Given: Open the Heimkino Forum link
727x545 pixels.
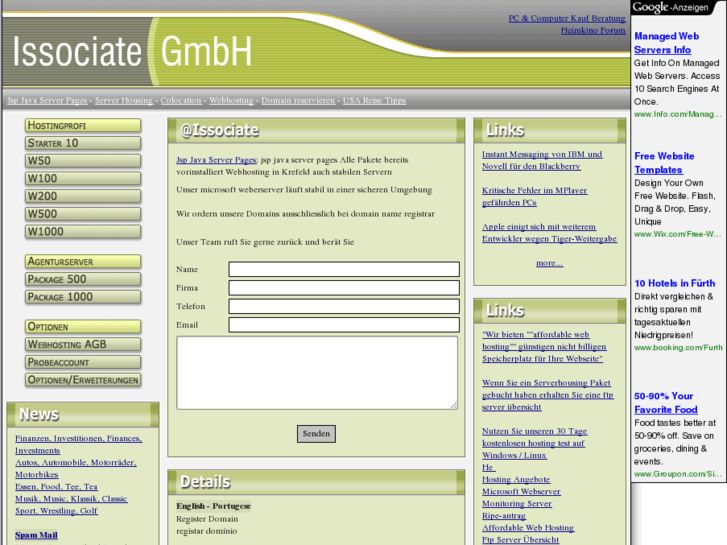Looking at the screenshot, I should tap(593, 30).
